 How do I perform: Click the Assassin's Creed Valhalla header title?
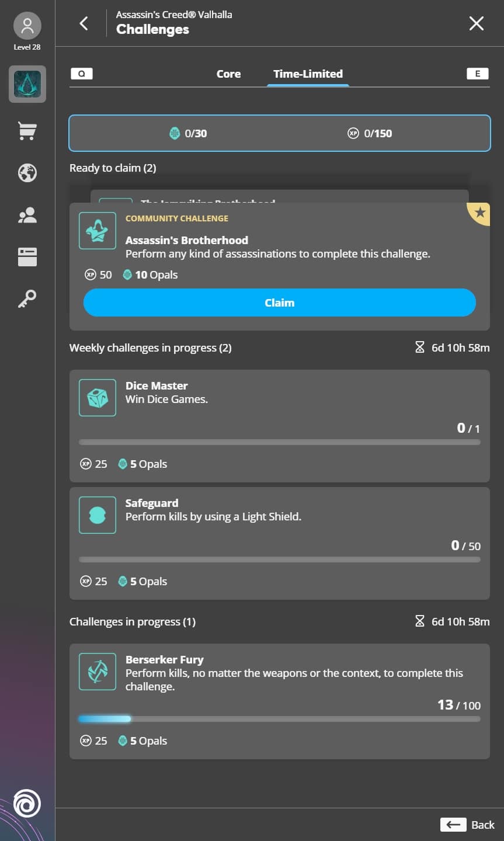[174, 15]
